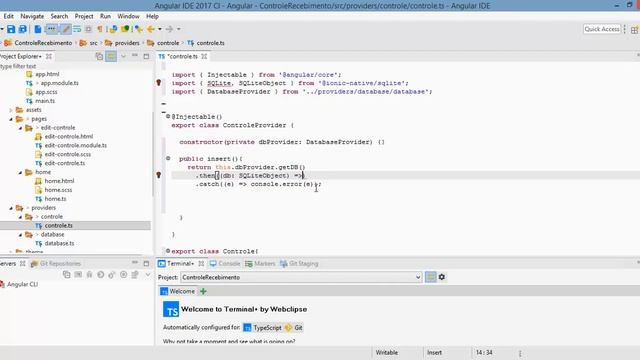Open the Navigate menu

coord(32,16)
